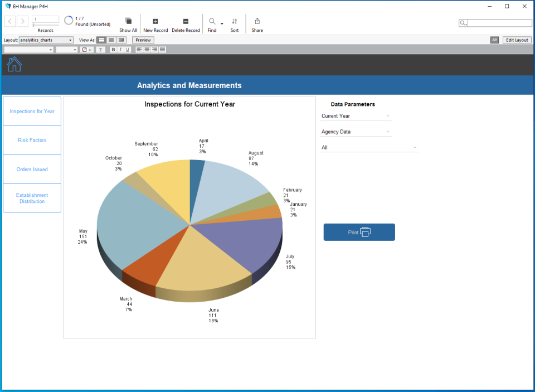
Task: Open the text color swatch picker
Action: (85, 50)
